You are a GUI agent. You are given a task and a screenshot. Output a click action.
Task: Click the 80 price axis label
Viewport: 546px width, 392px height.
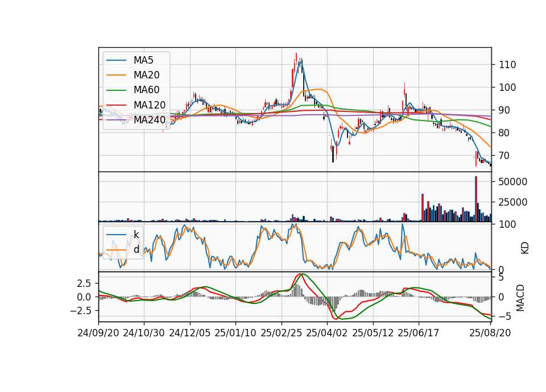click(504, 133)
